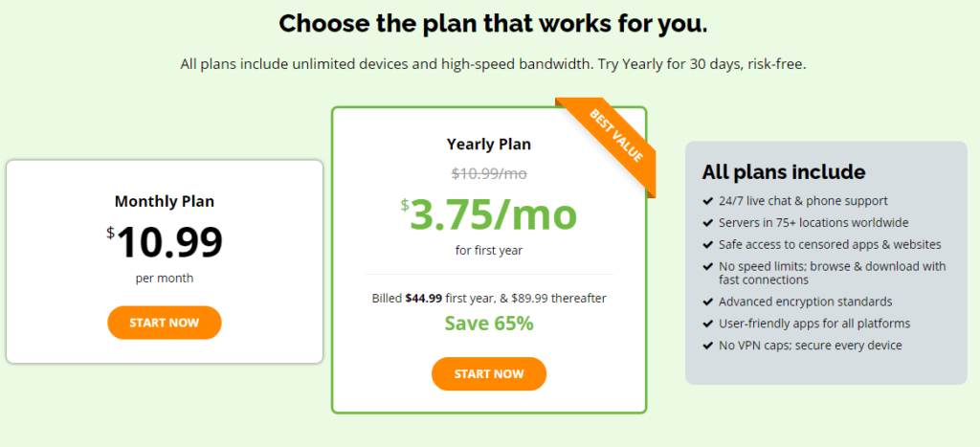Select the Yearly Plan heading
Image resolution: width=980 pixels, height=447 pixels.
[x=489, y=145]
